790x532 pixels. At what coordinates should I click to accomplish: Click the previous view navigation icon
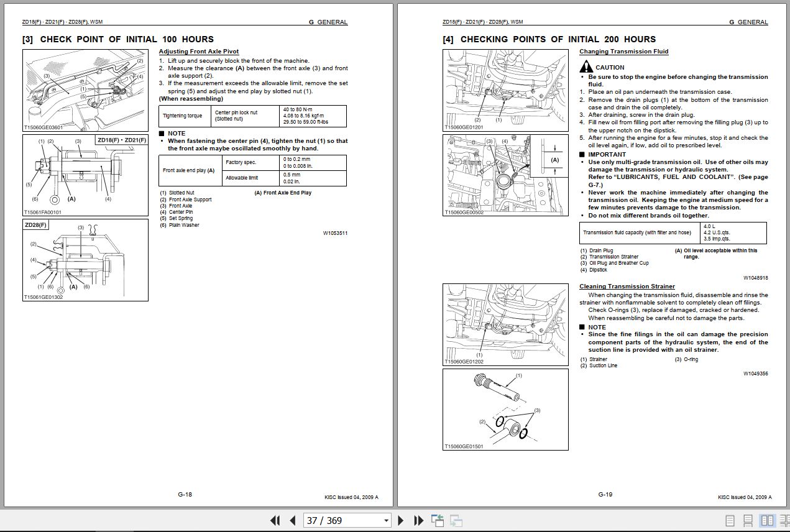tap(437, 521)
